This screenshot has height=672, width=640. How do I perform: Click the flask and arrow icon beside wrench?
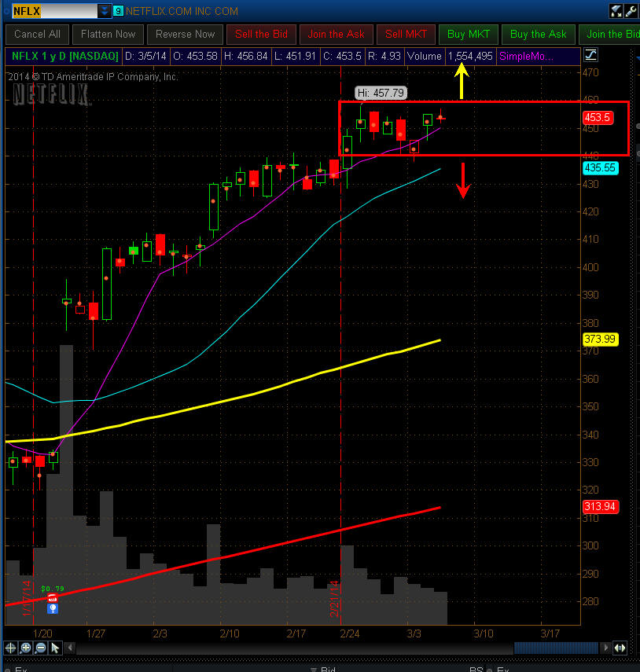[x=616, y=11]
